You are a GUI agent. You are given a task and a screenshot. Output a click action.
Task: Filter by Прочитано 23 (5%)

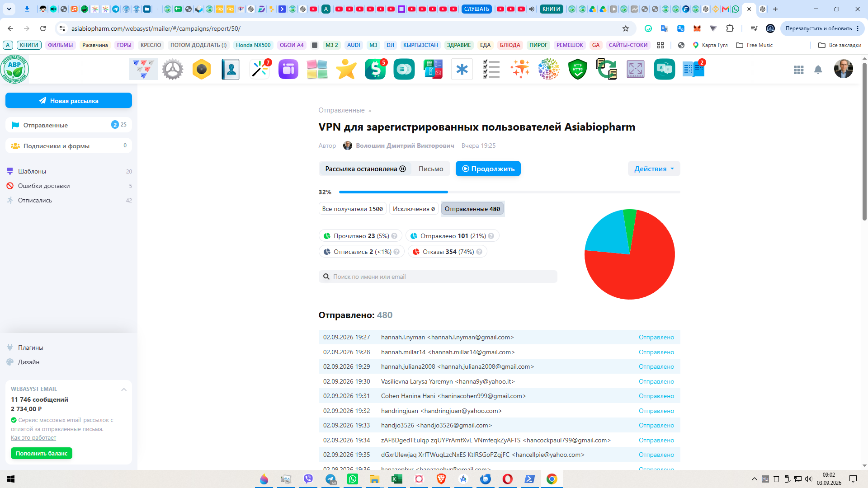click(360, 236)
